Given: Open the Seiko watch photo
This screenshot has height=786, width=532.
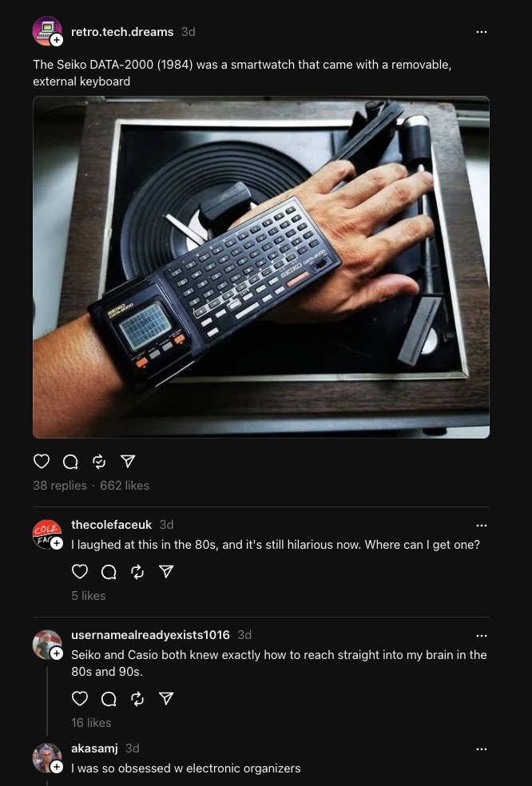Looking at the screenshot, I should (x=261, y=267).
